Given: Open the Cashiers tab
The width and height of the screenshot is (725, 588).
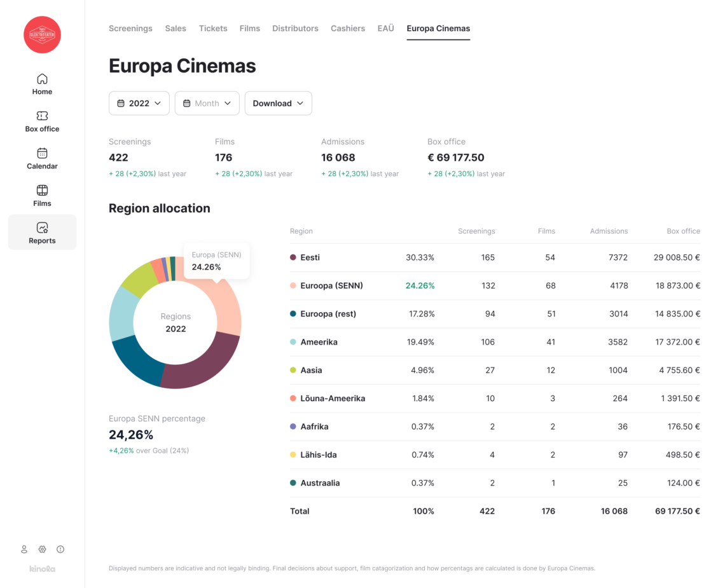Looking at the screenshot, I should tap(348, 29).
